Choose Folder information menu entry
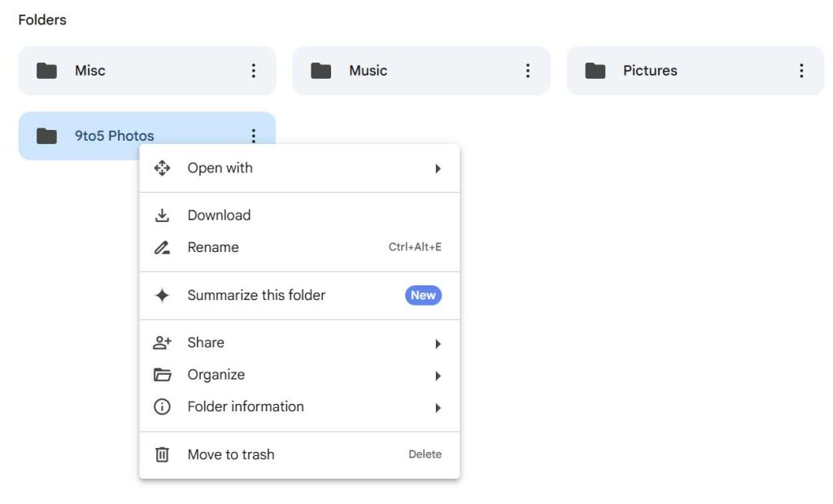The image size is (833, 504). point(299,406)
